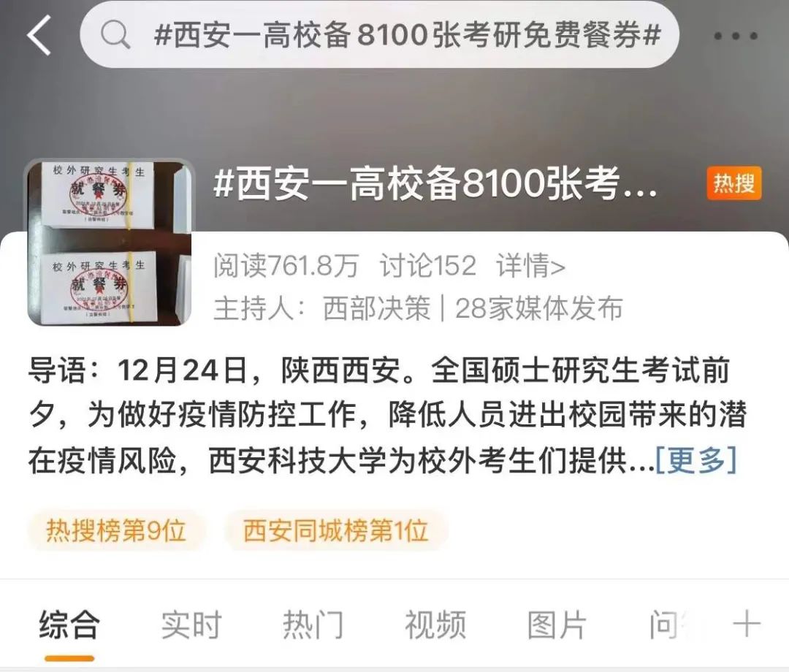The width and height of the screenshot is (789, 672).
Task: Expand 详情> topic details
Action: click(x=531, y=266)
